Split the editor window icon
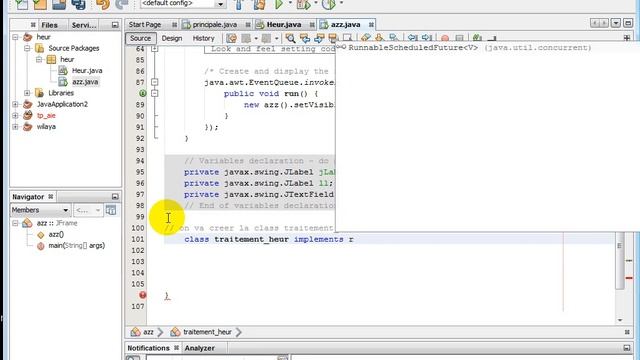Viewport: 640px width, 360px height. (627, 38)
